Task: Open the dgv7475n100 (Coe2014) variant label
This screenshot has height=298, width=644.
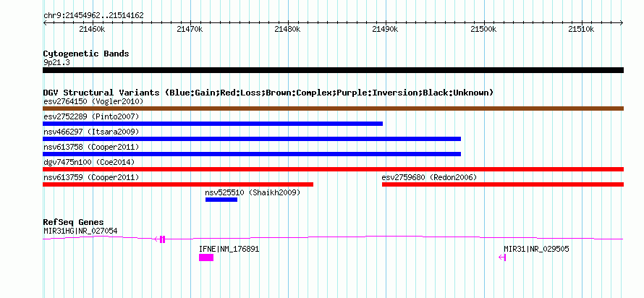Action: (89, 162)
